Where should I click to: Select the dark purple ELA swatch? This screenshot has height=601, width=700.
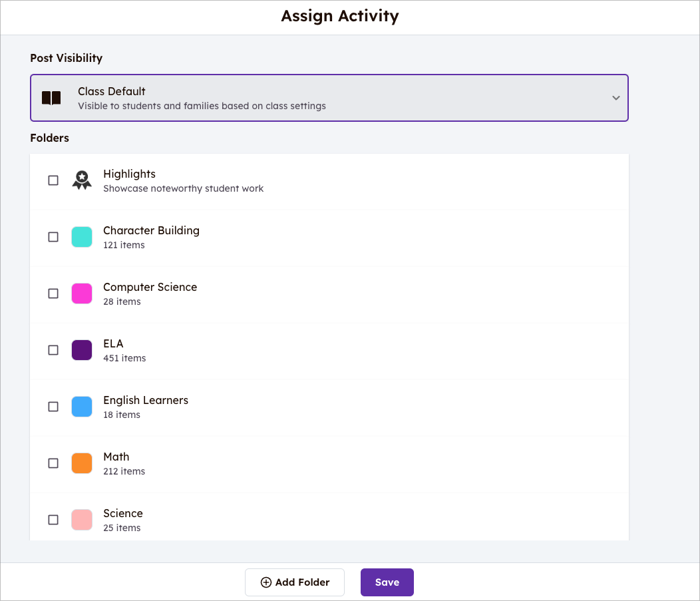(82, 350)
